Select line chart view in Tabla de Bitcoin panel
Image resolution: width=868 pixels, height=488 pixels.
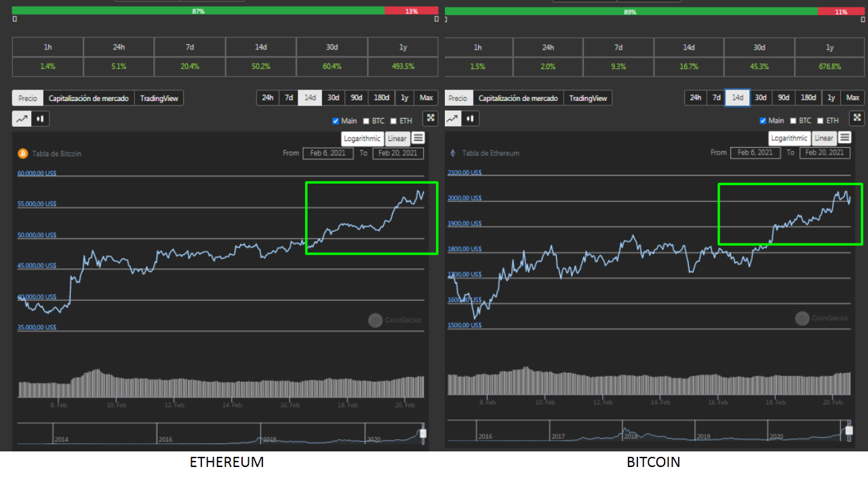click(x=22, y=119)
